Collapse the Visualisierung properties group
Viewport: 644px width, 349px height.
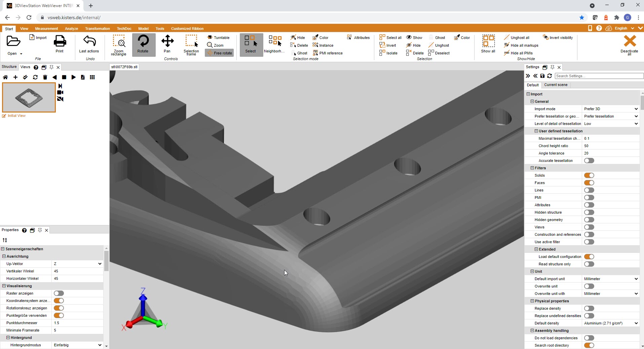click(4, 286)
